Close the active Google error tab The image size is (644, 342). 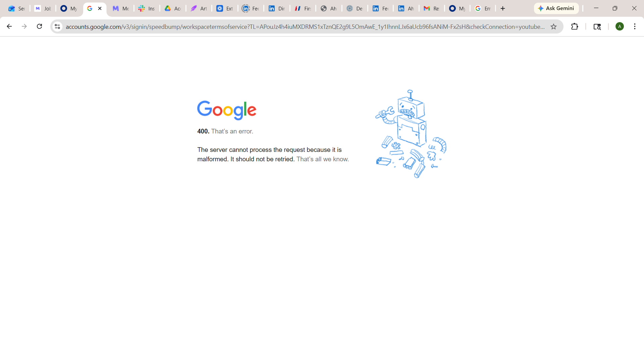pyautogui.click(x=100, y=8)
